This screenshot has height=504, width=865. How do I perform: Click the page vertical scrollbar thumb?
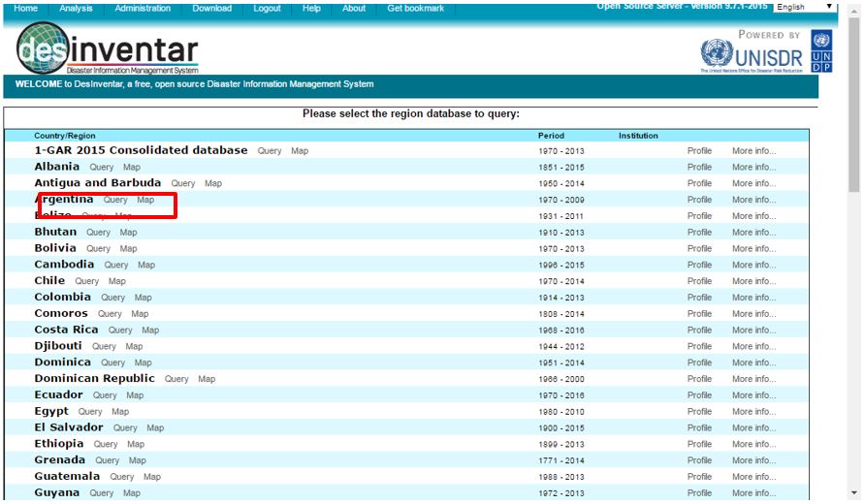(x=854, y=105)
